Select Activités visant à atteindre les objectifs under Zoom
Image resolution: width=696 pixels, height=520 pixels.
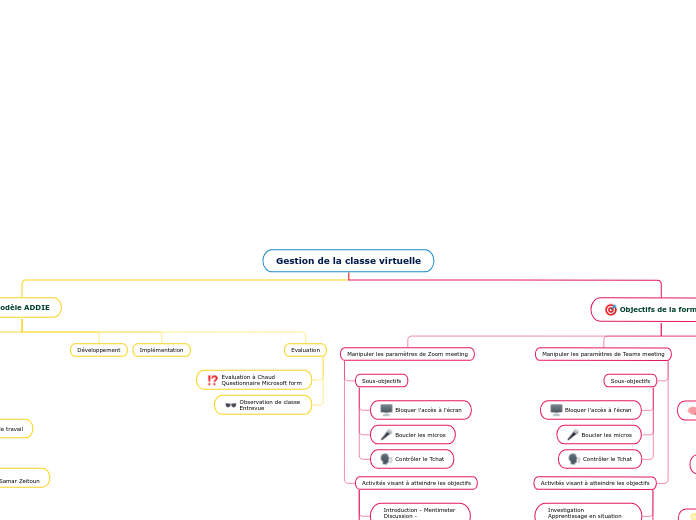[x=416, y=483]
